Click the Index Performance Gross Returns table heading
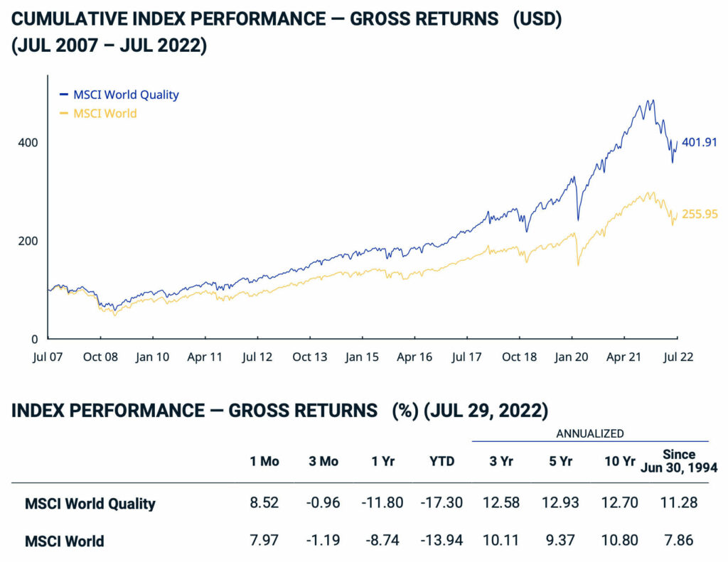The width and height of the screenshot is (728, 562). click(279, 411)
